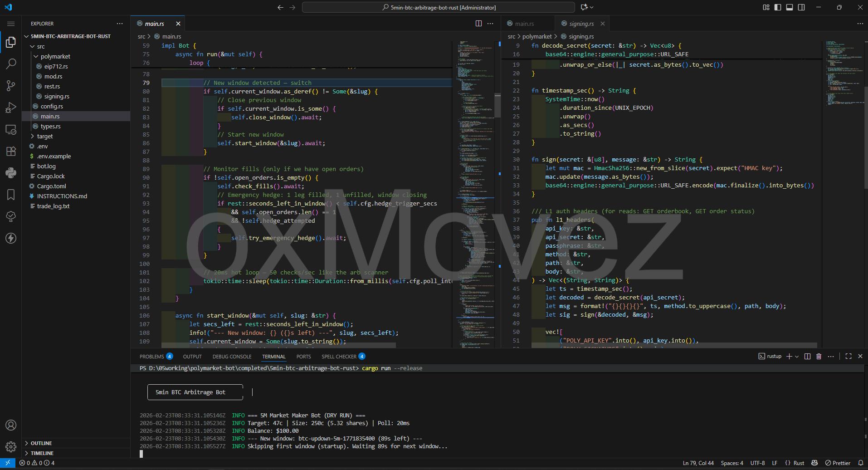Viewport: 868px width, 470px height.
Task: Open the Copilot chat icon in title bar
Action: (x=584, y=7)
